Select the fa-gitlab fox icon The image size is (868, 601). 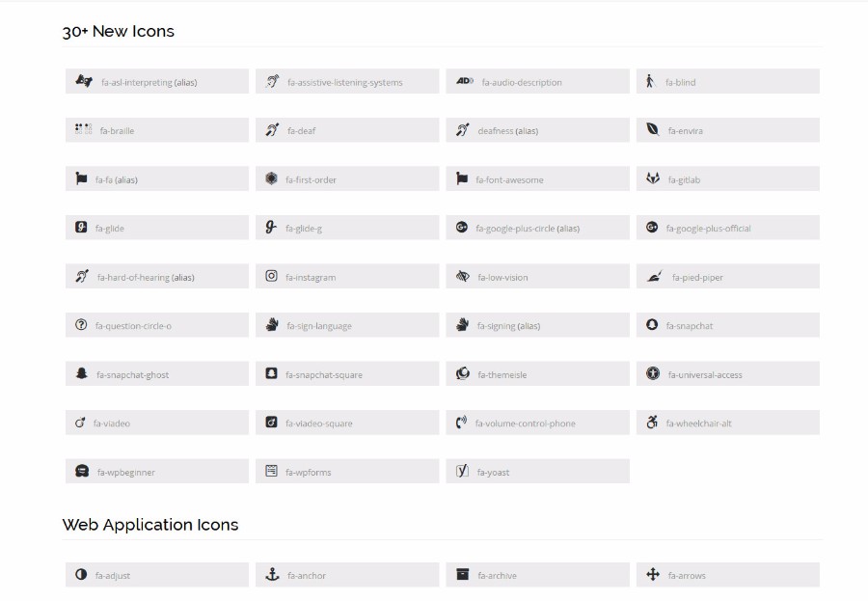[x=653, y=178]
